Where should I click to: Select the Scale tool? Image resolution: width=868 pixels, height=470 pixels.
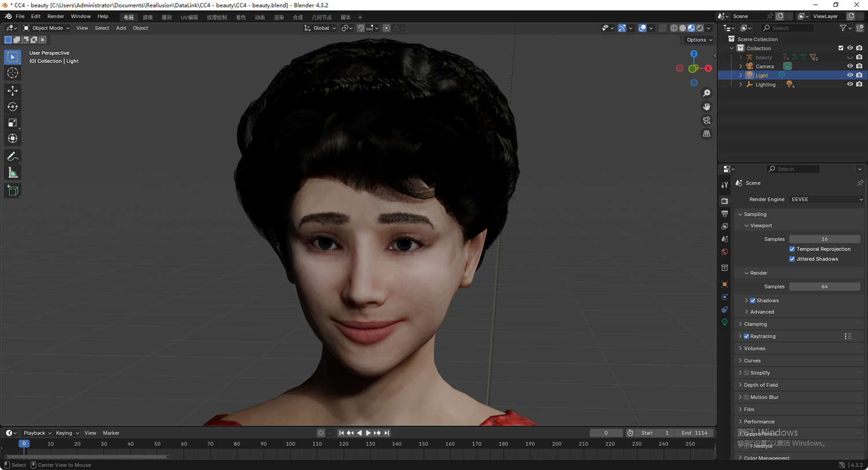tap(13, 123)
